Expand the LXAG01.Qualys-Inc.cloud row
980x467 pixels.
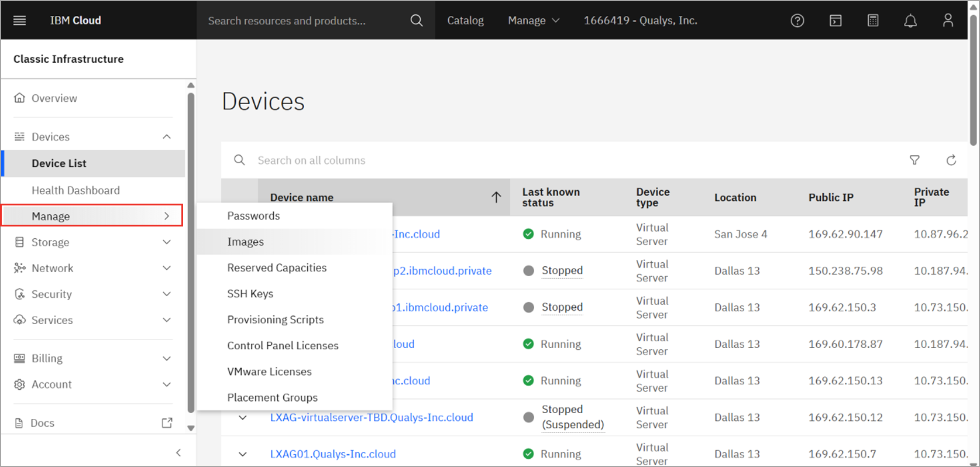(x=242, y=454)
